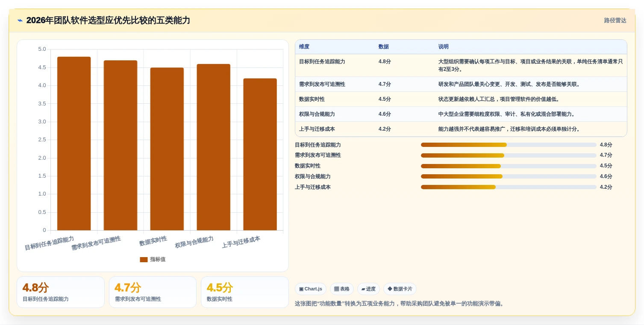Click the progress bar for 目标到任务追踪能力
Viewport: 644px width, 325px height.
509,145
